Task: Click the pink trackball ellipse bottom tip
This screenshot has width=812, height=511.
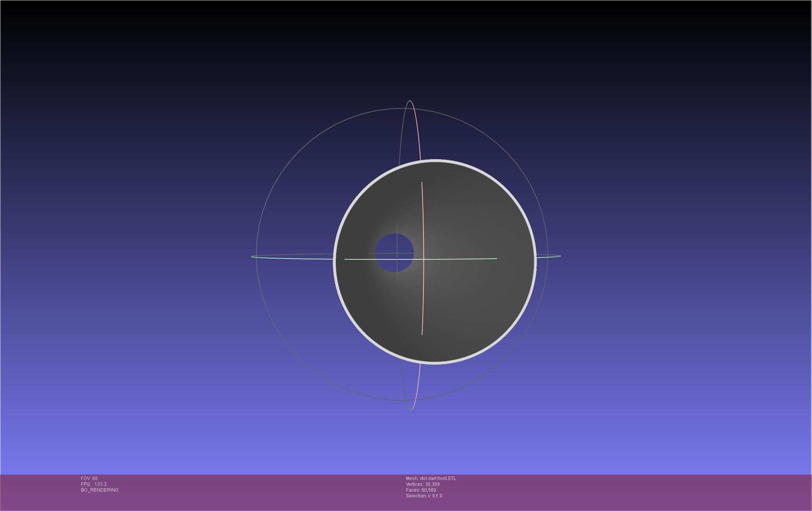Action: 411,409
